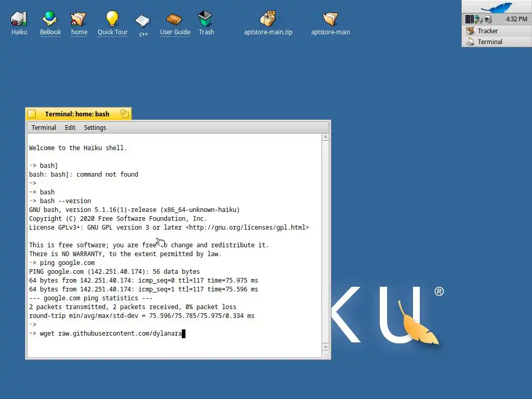
Task: Click the '0% packet loss' statistics line
Action: tap(132, 307)
